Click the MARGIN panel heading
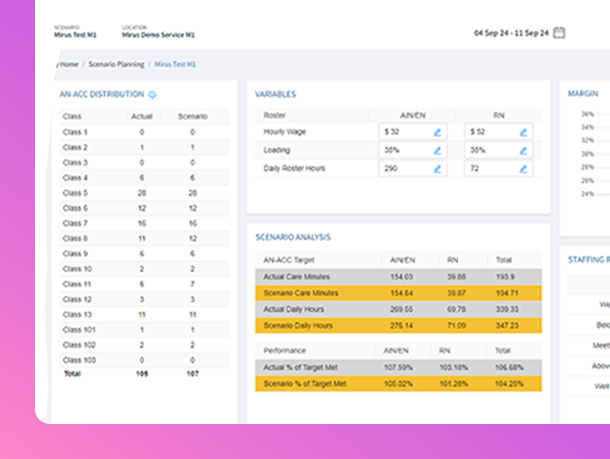Screen dimensions: 610x459 coord(583,93)
